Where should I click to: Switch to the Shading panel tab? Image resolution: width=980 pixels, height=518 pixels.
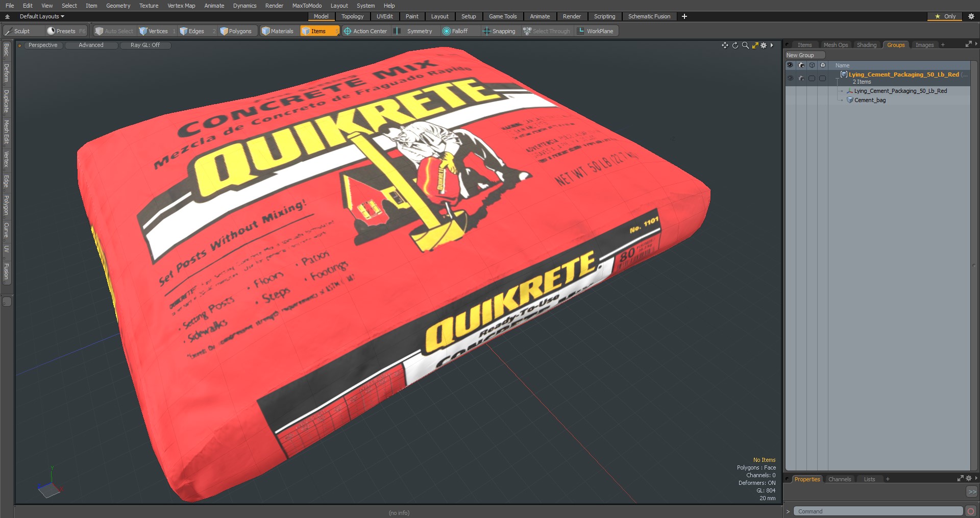tap(867, 45)
